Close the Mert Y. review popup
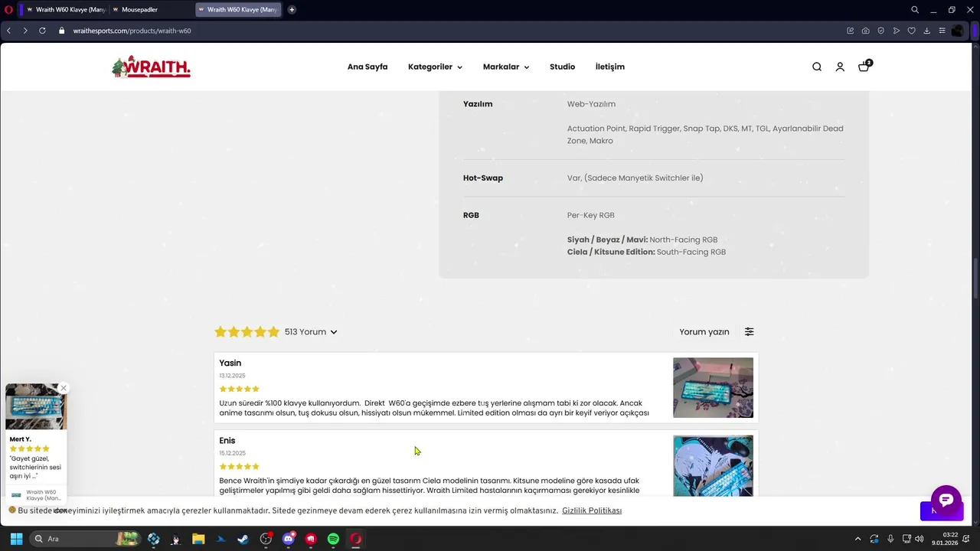980x551 pixels. [x=64, y=388]
